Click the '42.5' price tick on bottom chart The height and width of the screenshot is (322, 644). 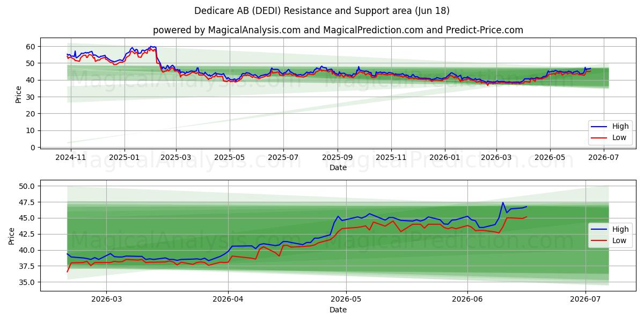pos(27,234)
